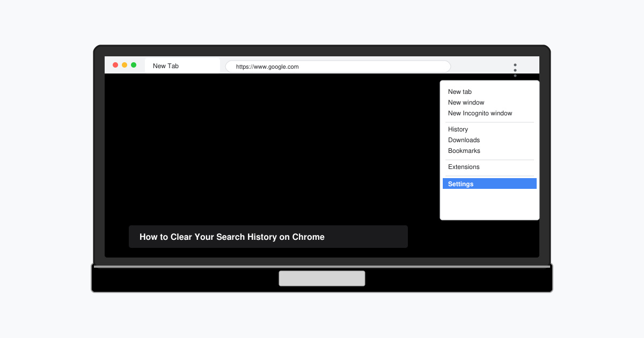644x338 pixels.
Task: Click the red close window dot
Action: click(x=115, y=65)
